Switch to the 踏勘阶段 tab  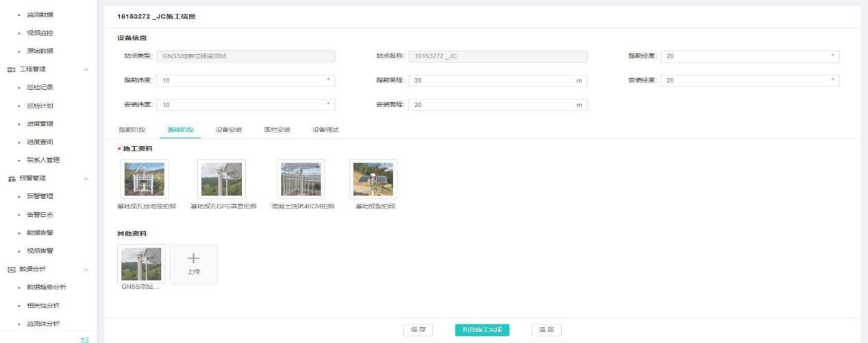pyautogui.click(x=132, y=130)
